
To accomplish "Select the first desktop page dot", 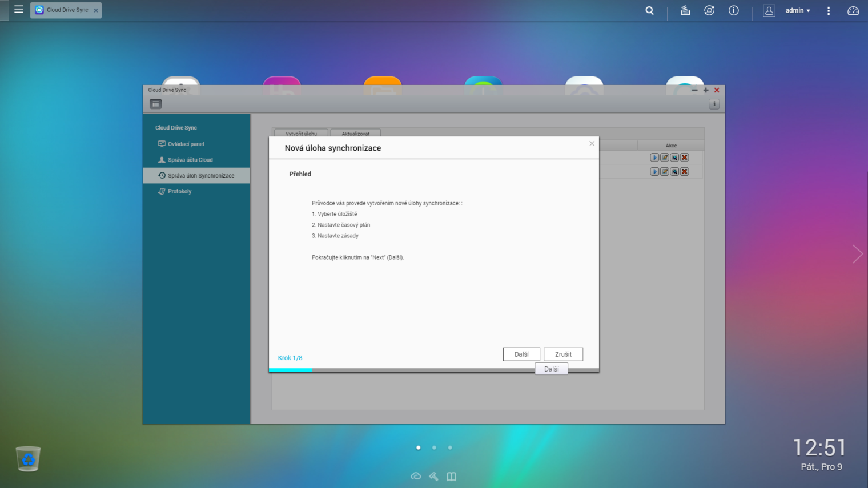I will pyautogui.click(x=419, y=447).
